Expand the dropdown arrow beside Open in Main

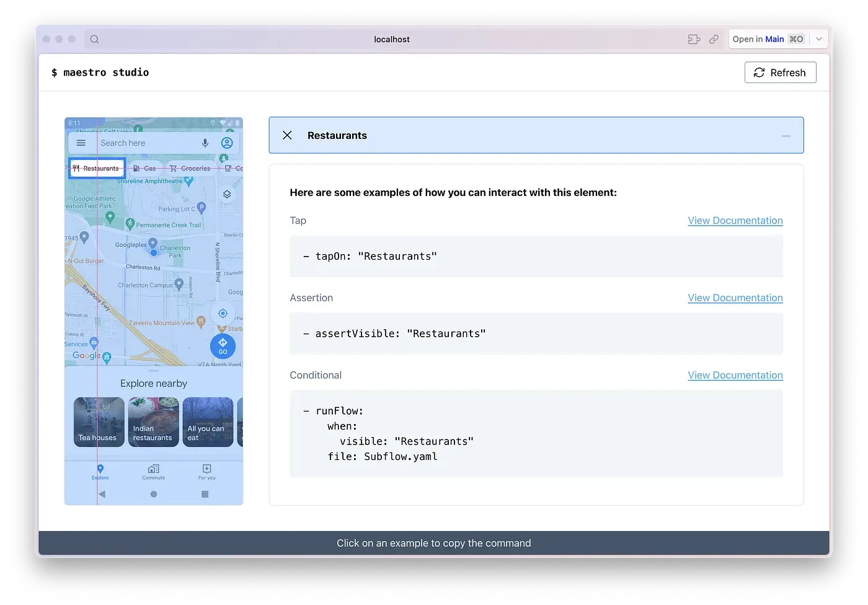(x=819, y=39)
